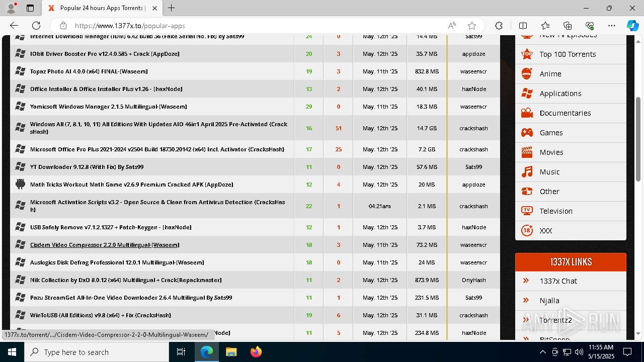The width and height of the screenshot is (644, 362).
Task: Open Torrentz2 link in sidebar
Action: point(555,320)
